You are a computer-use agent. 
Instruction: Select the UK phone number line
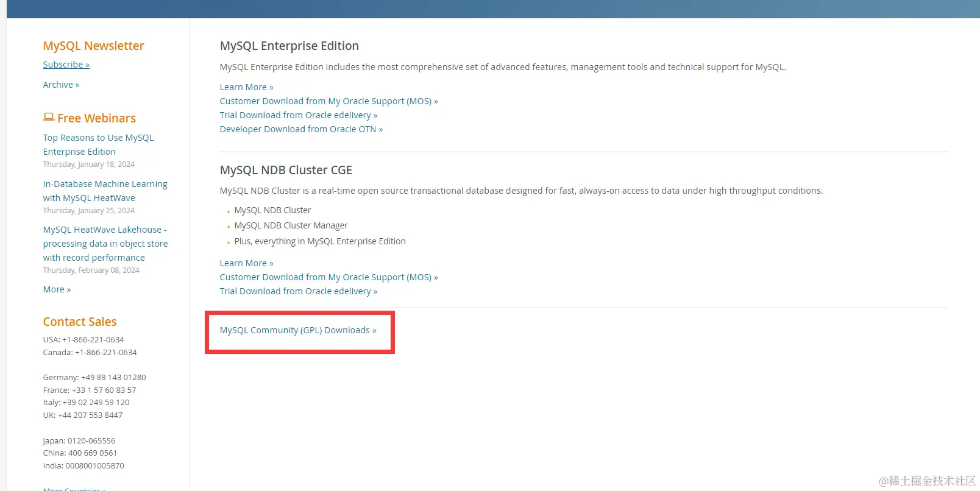click(82, 415)
